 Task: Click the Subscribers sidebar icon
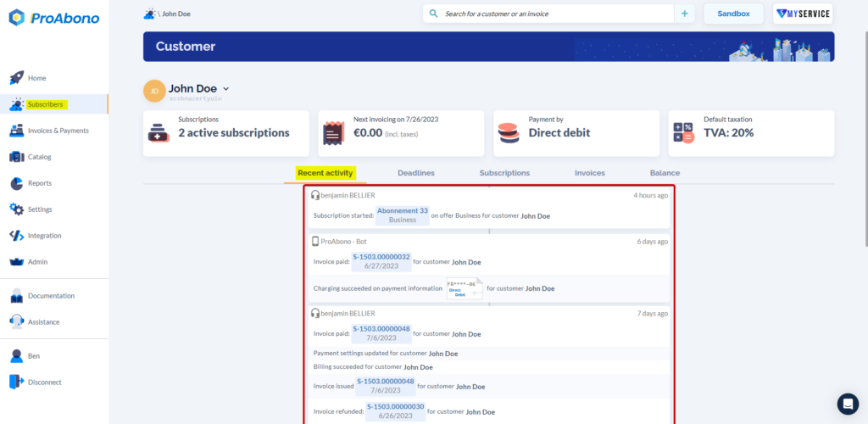tap(17, 104)
